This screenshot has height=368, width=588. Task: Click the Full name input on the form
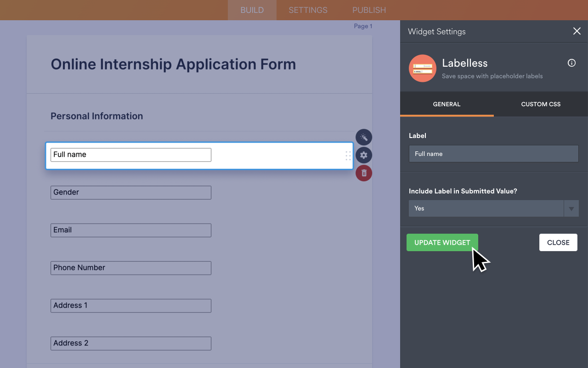[x=130, y=155]
